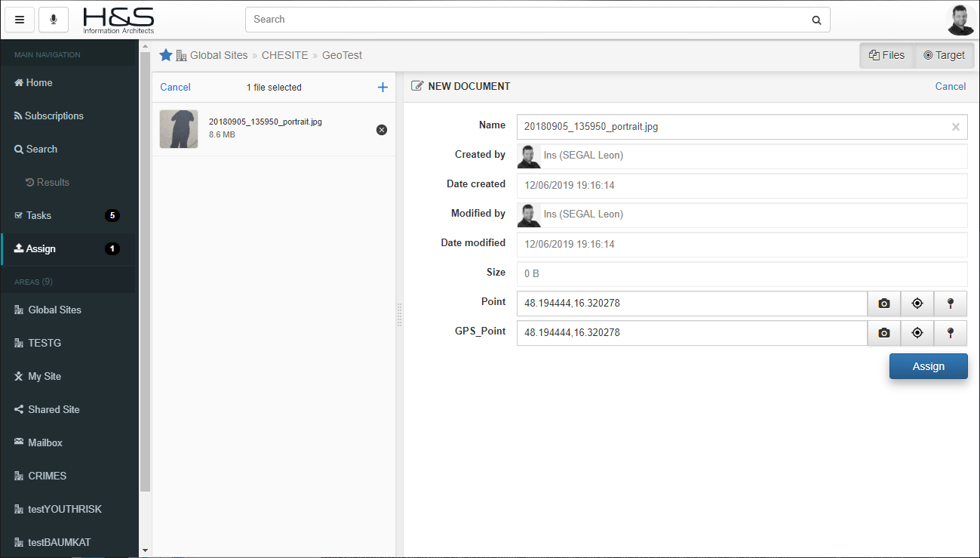Click the blue star favorite icon

coord(166,55)
